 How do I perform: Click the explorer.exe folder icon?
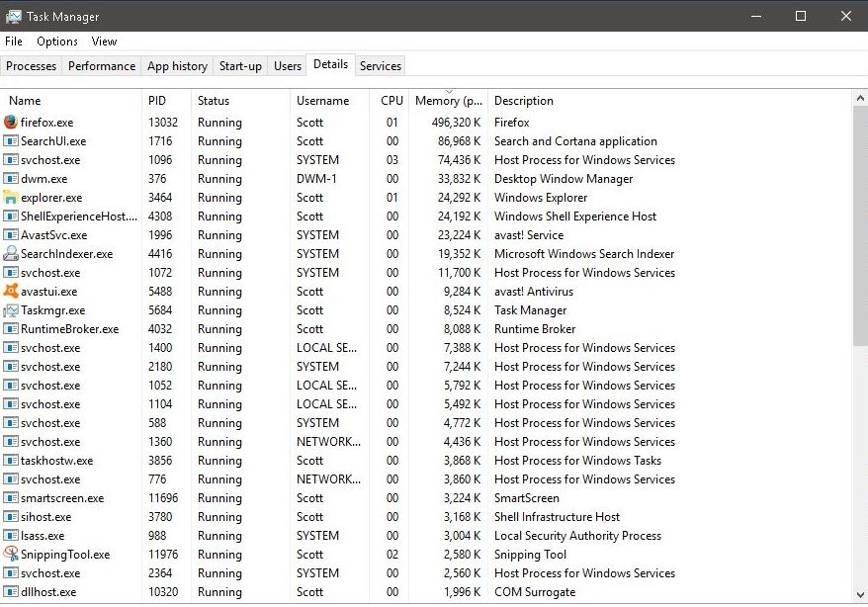click(x=11, y=197)
